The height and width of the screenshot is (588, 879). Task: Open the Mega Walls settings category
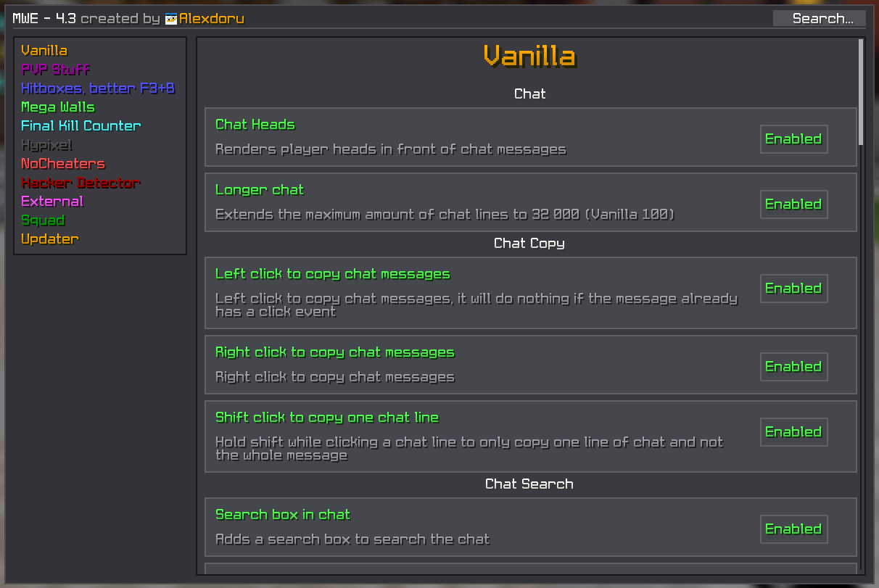[x=58, y=107]
